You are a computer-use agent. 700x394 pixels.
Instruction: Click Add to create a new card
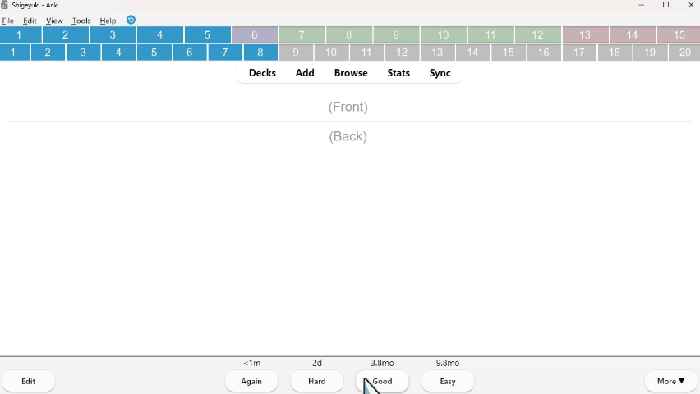click(305, 73)
